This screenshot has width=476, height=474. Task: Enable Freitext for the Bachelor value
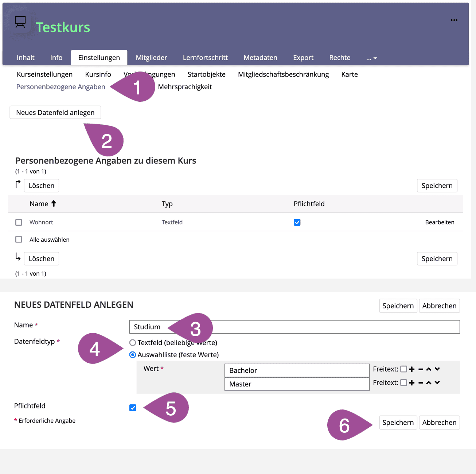(x=403, y=369)
